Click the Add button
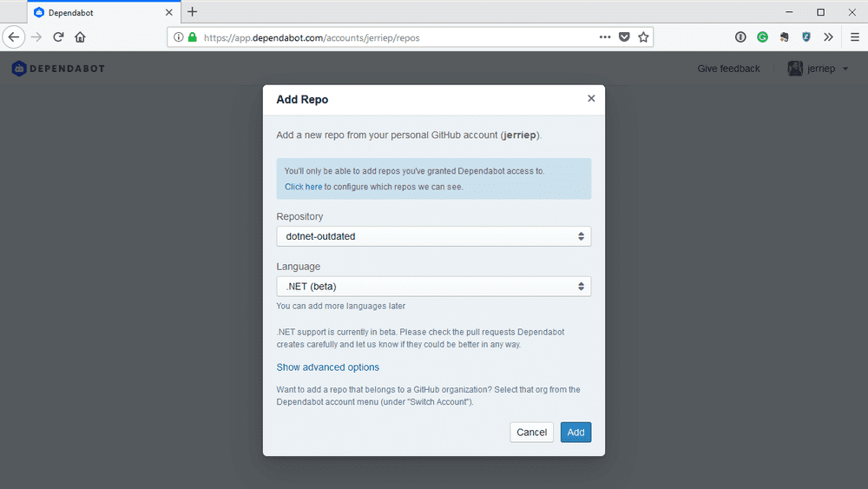 click(x=575, y=432)
